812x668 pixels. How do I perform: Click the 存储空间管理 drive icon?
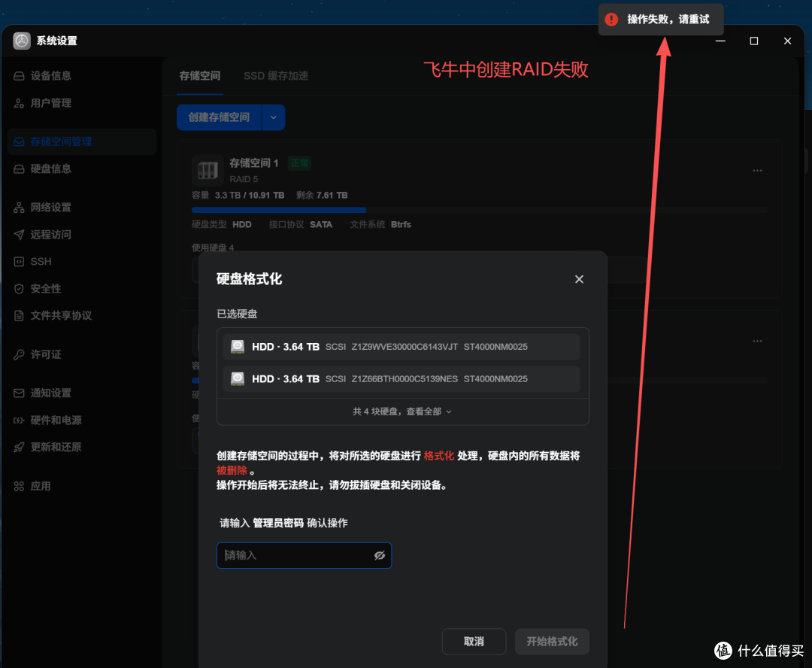pyautogui.click(x=19, y=141)
